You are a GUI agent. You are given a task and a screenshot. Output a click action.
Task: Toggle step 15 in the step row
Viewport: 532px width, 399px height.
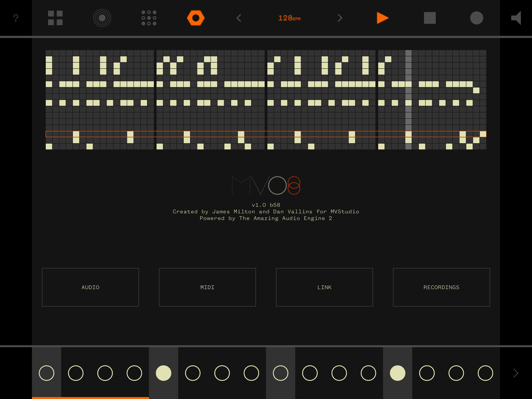click(x=456, y=373)
